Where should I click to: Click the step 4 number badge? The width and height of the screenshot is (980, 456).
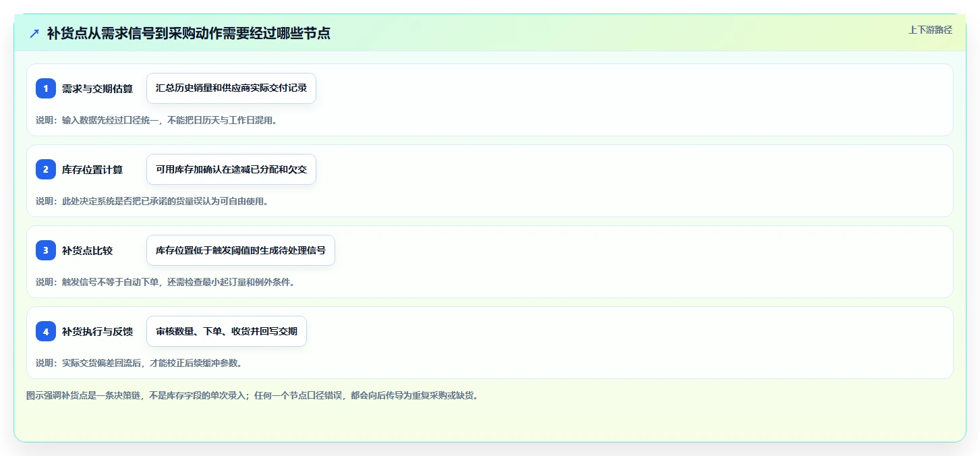[x=46, y=331]
